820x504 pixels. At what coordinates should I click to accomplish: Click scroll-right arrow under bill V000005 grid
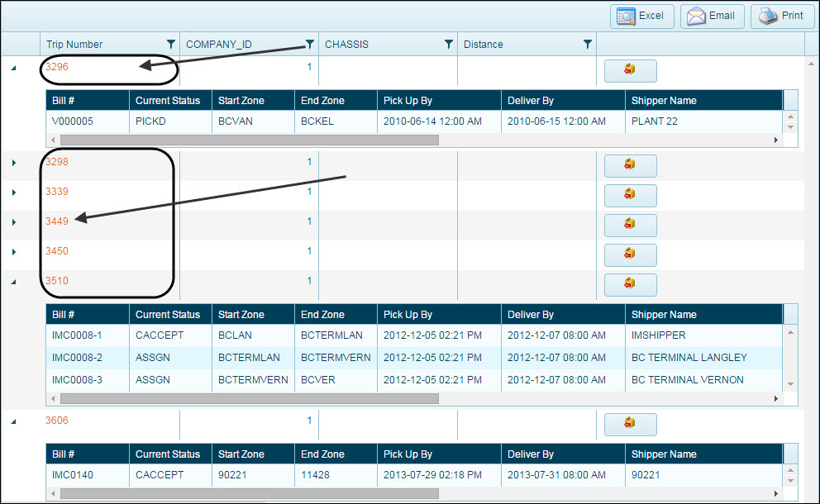click(x=776, y=140)
